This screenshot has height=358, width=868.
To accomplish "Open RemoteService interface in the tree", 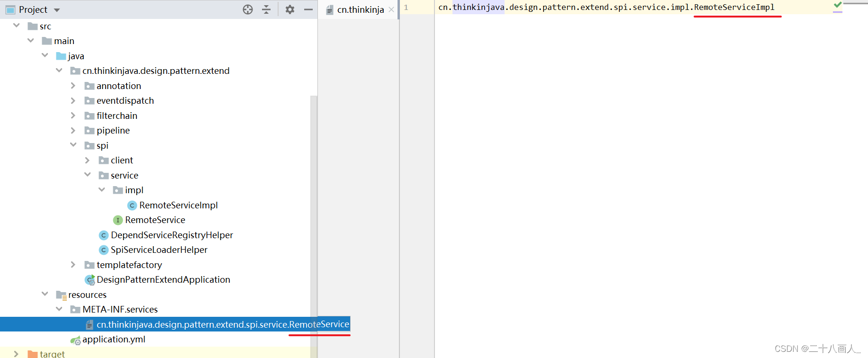I will [155, 220].
